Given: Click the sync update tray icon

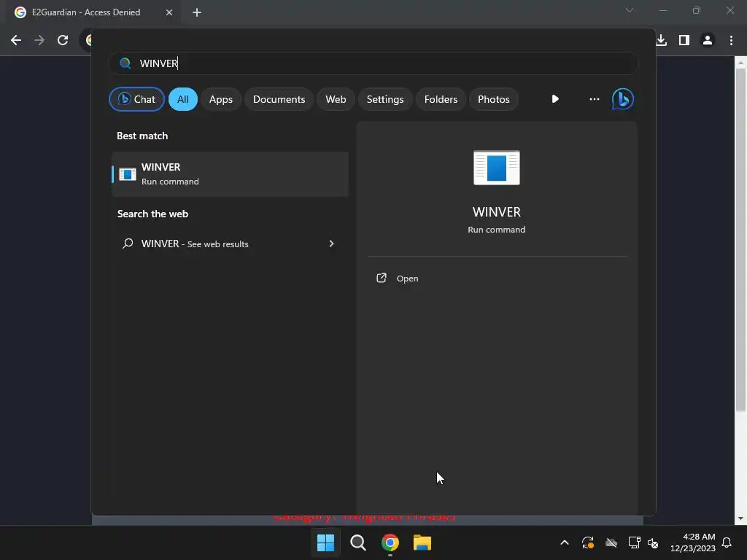Looking at the screenshot, I should click(x=588, y=542).
